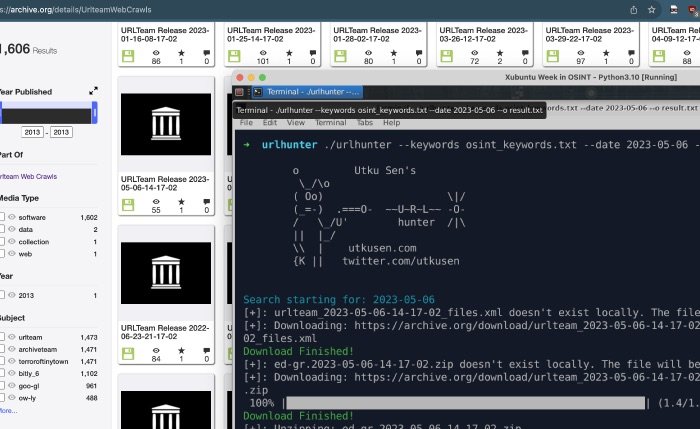Reviews comment icon on Release 2022-06-23-21-17-02 card

coord(206,350)
